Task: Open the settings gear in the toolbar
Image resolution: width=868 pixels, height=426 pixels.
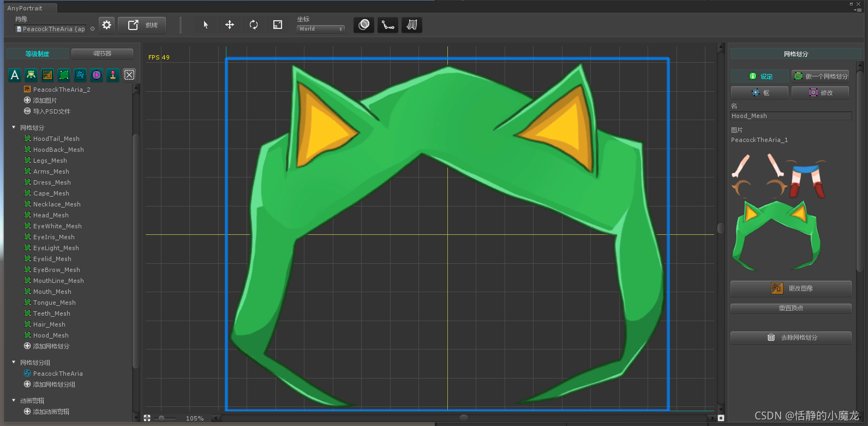Action: coord(107,25)
